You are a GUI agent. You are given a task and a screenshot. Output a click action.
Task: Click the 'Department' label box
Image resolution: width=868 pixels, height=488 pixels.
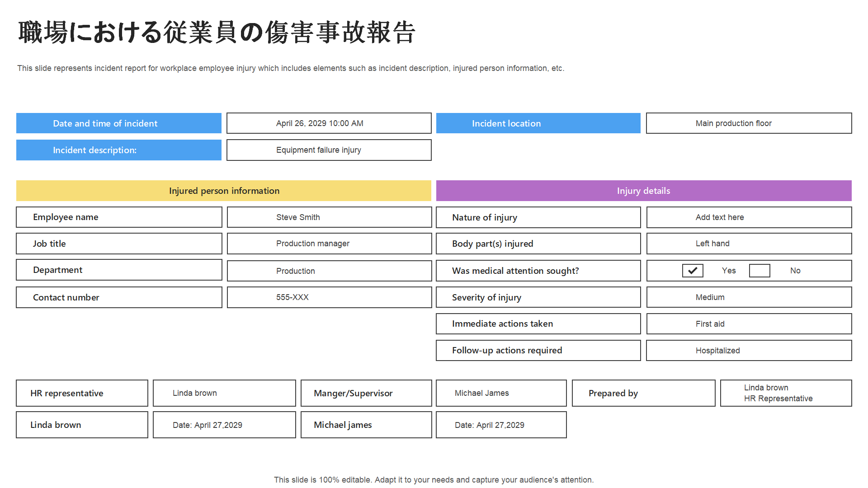coord(119,270)
